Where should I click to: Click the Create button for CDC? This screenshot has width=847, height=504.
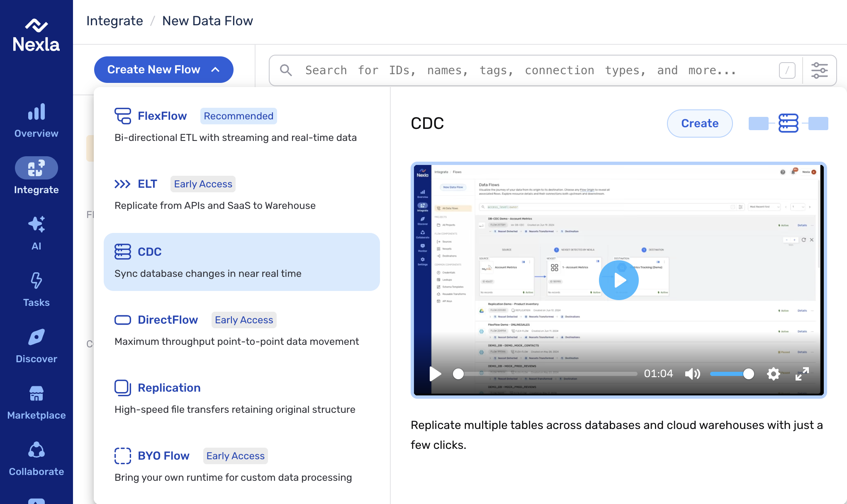(700, 124)
